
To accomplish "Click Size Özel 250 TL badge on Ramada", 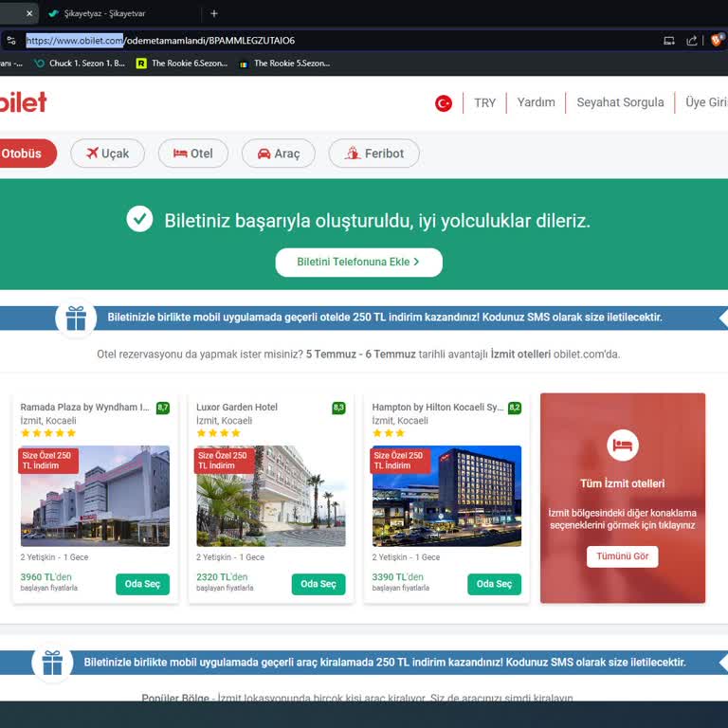I will [48, 461].
